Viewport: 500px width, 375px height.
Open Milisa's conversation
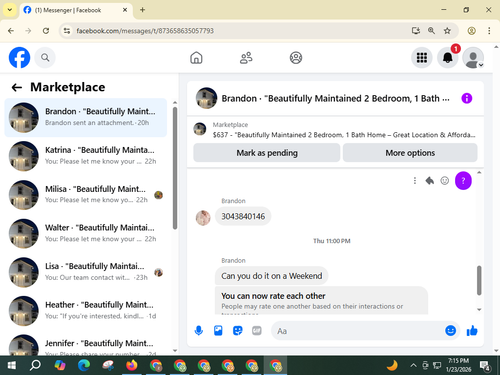tap(86, 195)
